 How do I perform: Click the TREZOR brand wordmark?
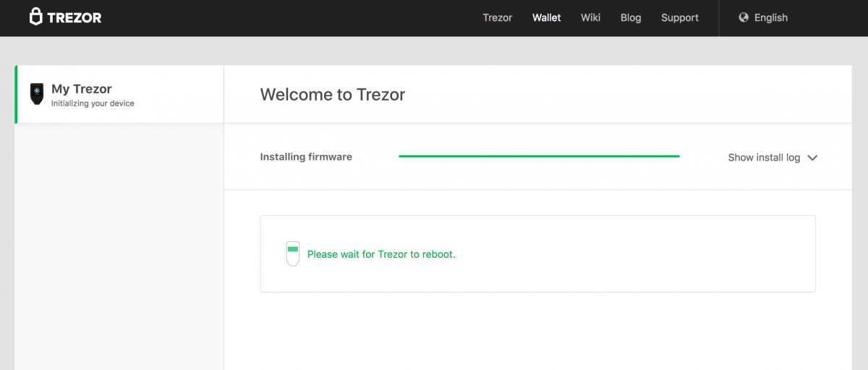tap(75, 17)
